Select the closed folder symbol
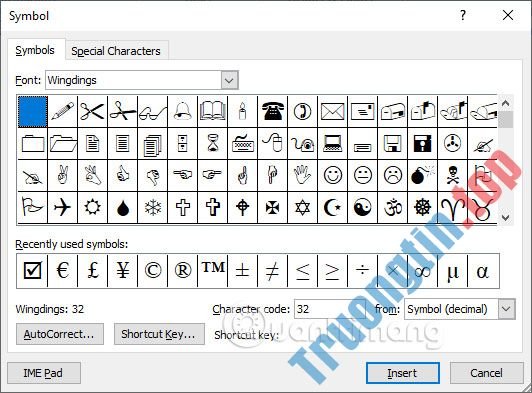 point(33,144)
